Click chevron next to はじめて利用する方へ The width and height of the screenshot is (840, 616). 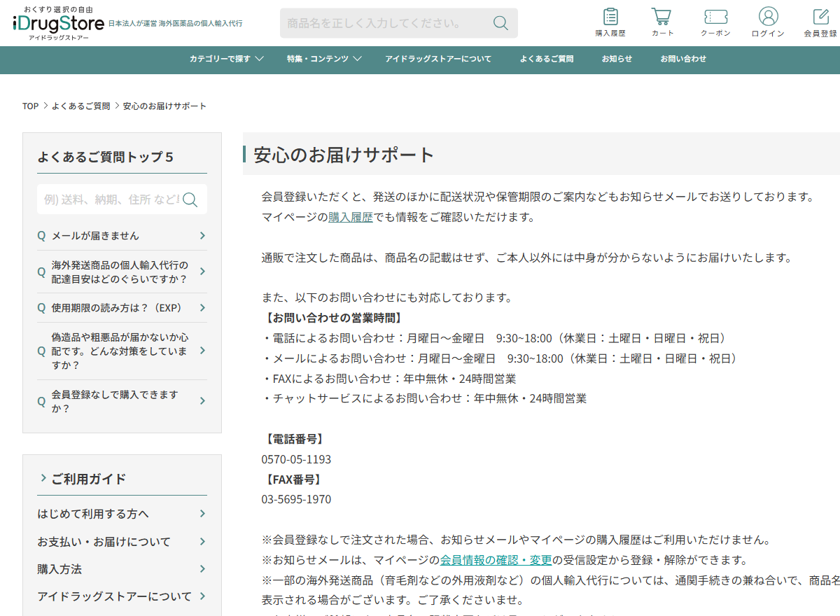tap(202, 514)
